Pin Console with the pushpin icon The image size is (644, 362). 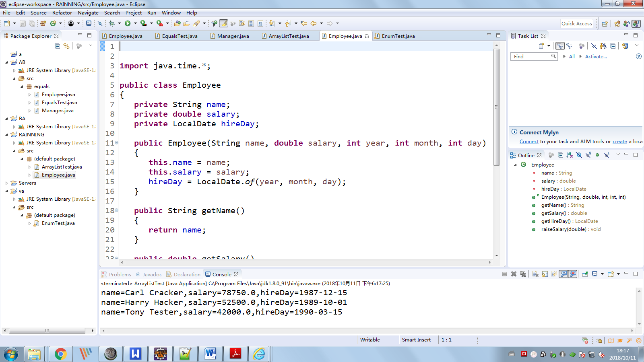[x=585, y=274]
